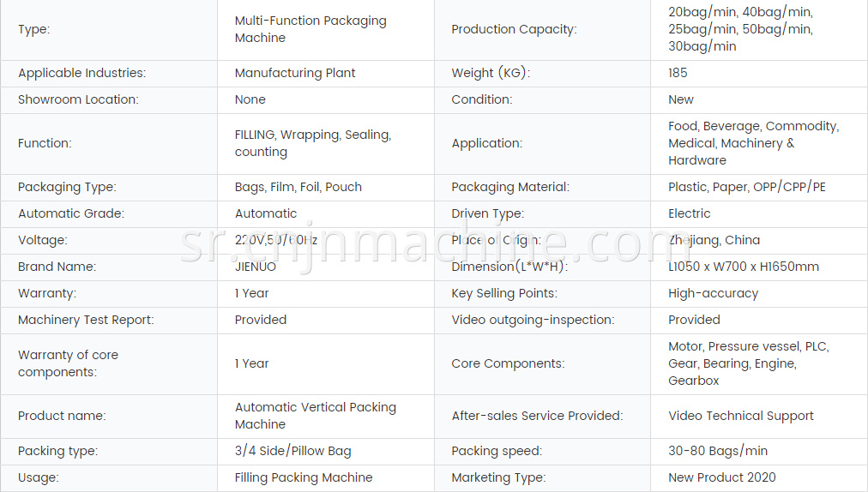Select the Motor, Pressure vessel, PLC text
Image resolution: width=868 pixels, height=492 pixels.
(x=749, y=346)
